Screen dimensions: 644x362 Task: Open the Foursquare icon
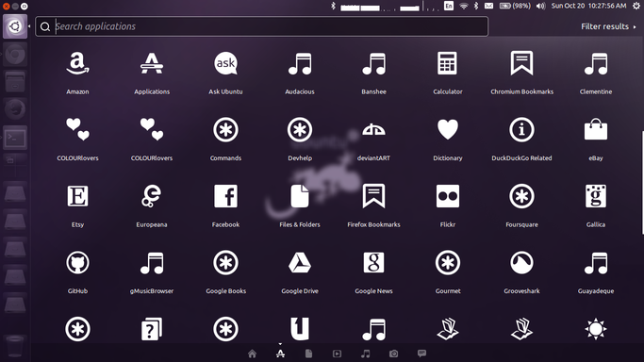521,197
